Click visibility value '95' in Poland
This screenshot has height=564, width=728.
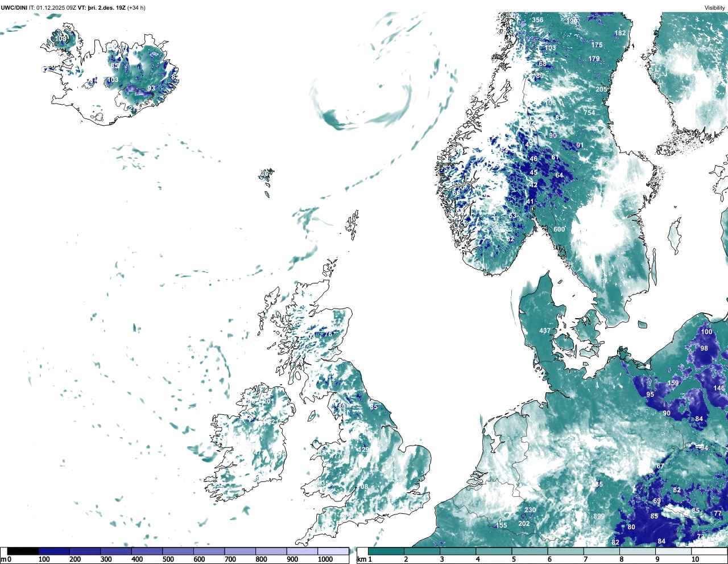(x=650, y=394)
